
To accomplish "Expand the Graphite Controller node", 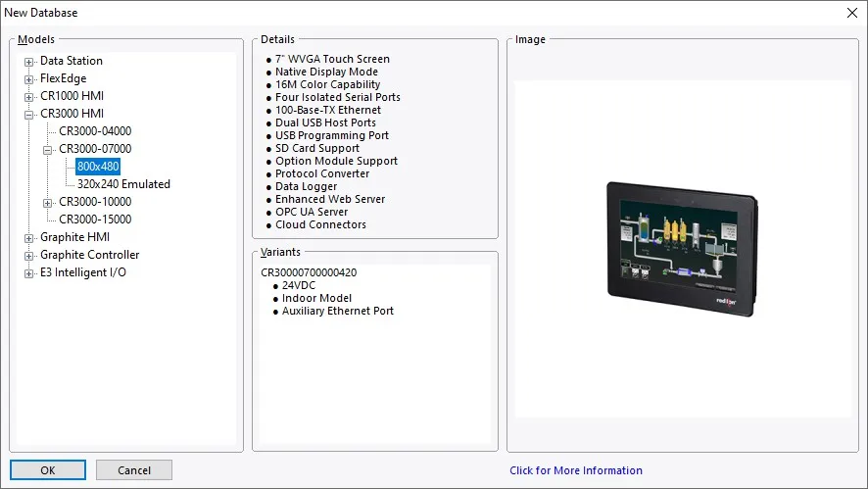I will pos(28,257).
